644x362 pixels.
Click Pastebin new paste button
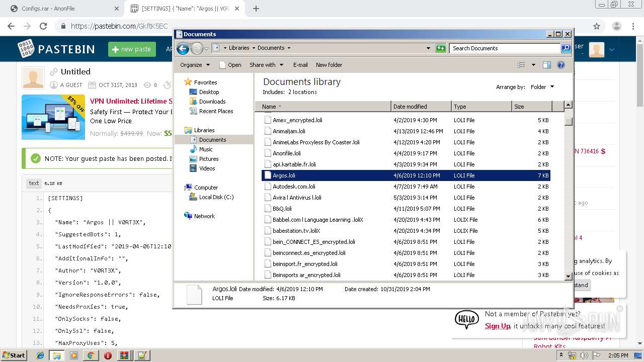pyautogui.click(x=132, y=49)
